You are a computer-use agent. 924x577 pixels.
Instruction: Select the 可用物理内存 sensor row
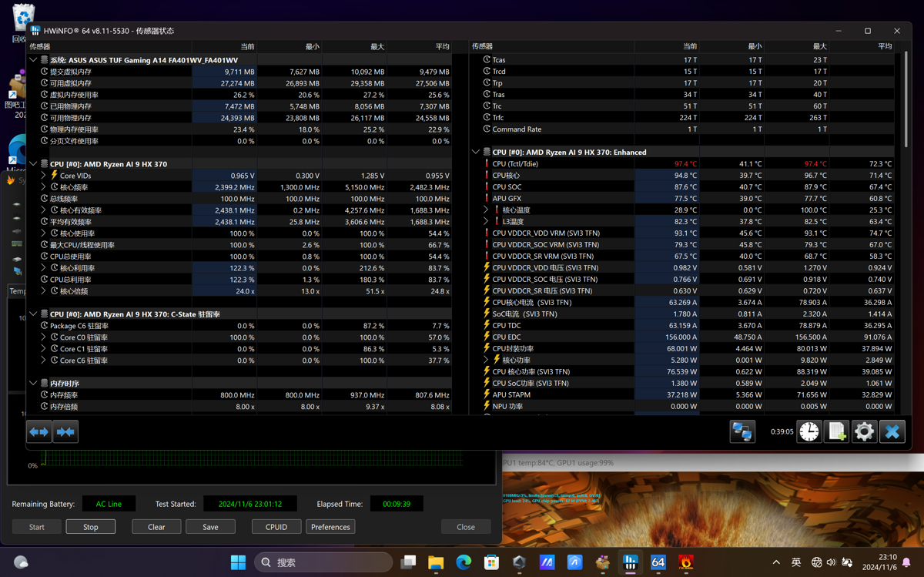(239, 118)
